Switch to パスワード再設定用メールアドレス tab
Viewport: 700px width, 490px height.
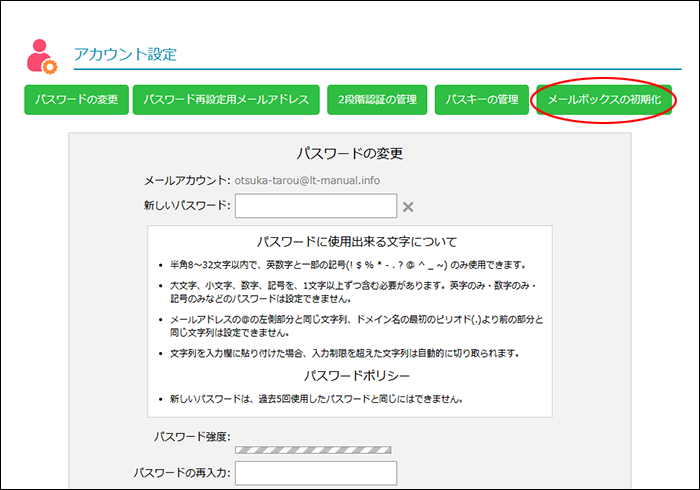click(x=226, y=100)
